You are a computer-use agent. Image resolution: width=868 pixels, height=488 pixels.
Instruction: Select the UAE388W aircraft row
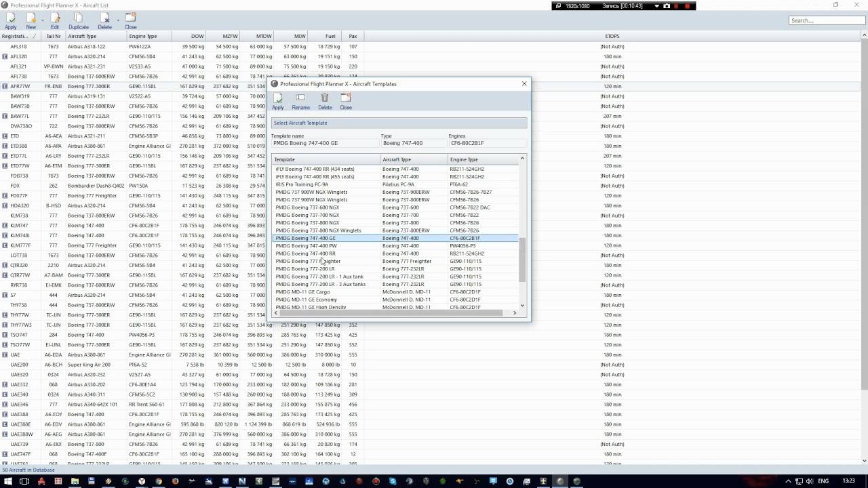click(x=430, y=434)
